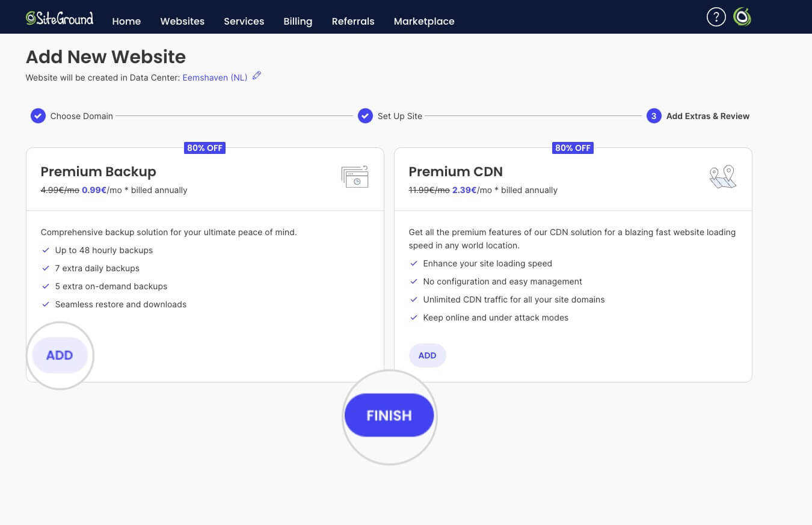Image resolution: width=812 pixels, height=525 pixels.
Task: Open the Billing menu
Action: click(298, 21)
